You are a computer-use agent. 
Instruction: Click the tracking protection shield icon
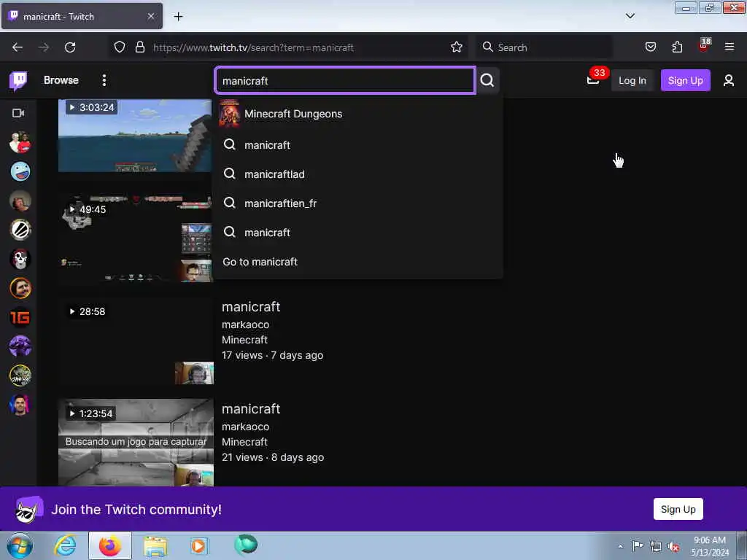(120, 47)
